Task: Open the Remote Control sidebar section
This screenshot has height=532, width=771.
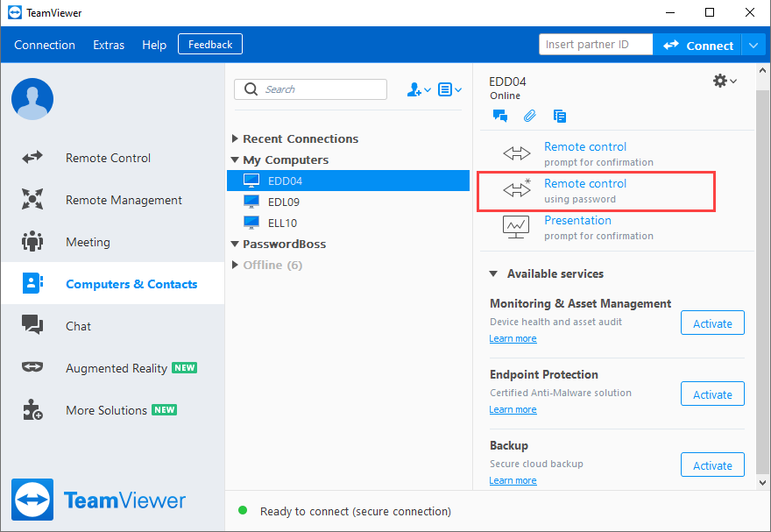Action: (x=113, y=158)
